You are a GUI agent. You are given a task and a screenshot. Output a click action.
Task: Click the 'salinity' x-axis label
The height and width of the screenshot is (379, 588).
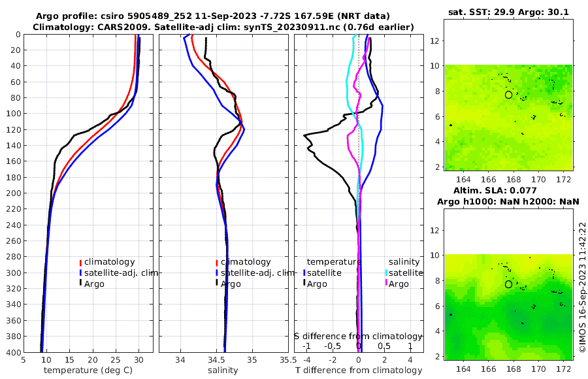pyautogui.click(x=223, y=371)
